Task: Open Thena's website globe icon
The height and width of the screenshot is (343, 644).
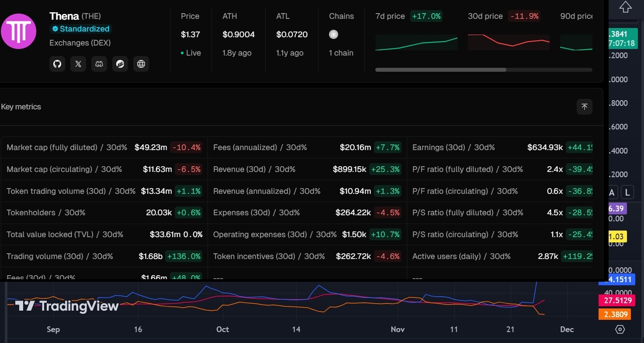Action: (x=141, y=64)
